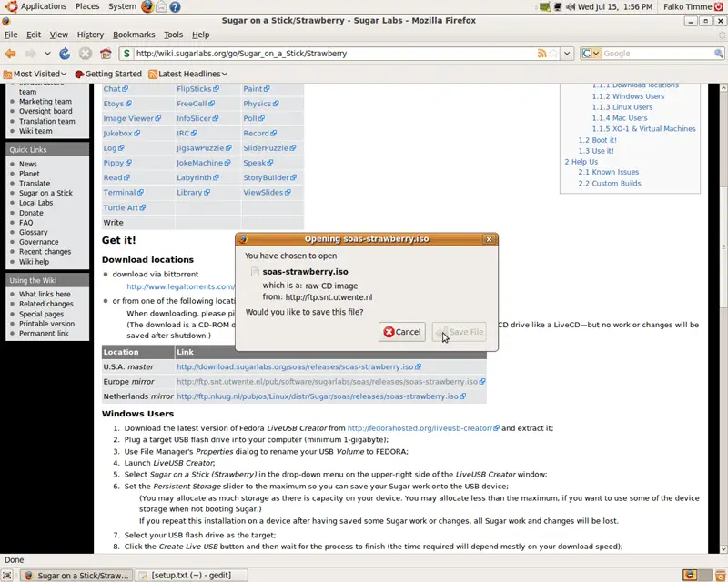
Task: Switch to the setup.txt gedit taskbar window
Action: [191, 575]
